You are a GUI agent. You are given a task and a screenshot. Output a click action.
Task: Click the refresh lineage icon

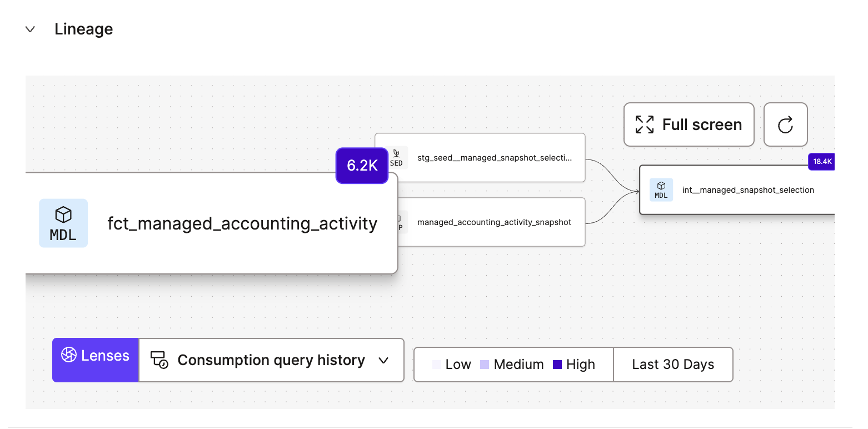point(785,124)
